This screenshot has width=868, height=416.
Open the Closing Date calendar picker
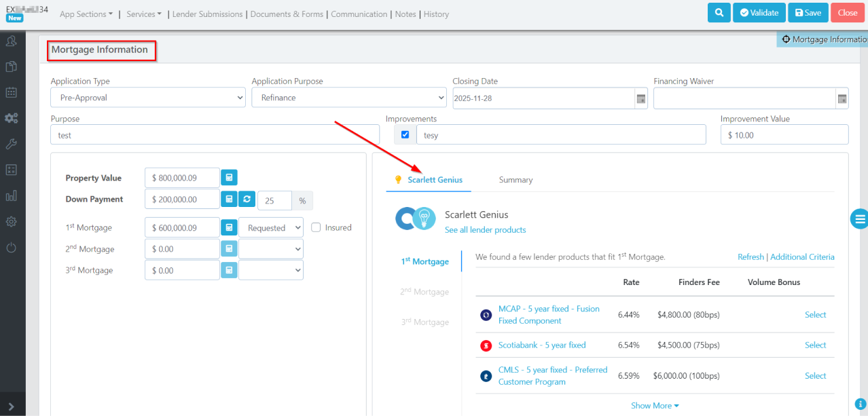tap(640, 98)
